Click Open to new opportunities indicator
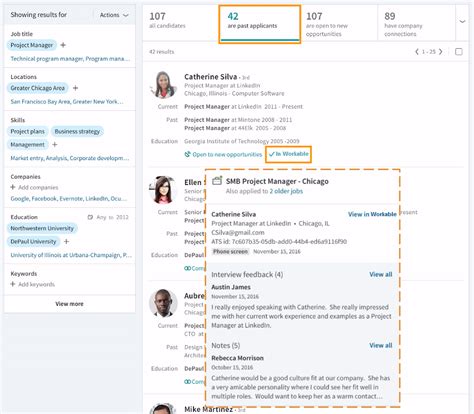474x414 pixels. coord(223,154)
